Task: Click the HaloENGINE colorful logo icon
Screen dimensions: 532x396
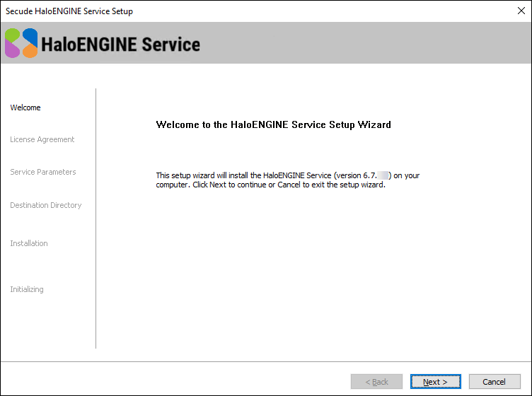Action: point(21,43)
